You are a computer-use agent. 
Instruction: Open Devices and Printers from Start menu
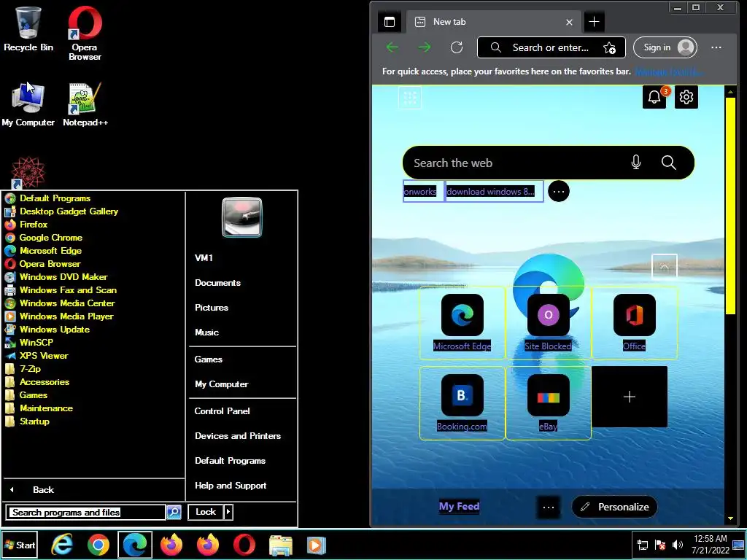point(238,436)
